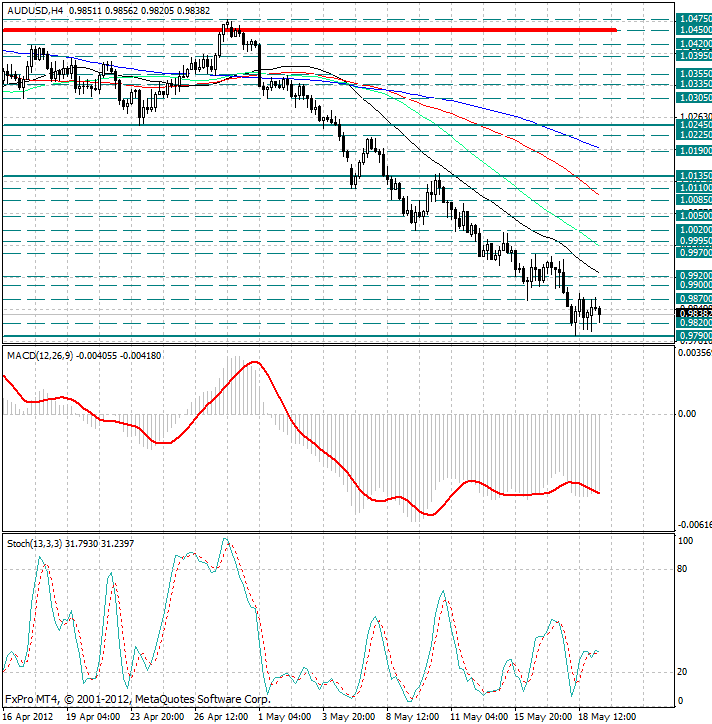Click the 19 Apr 04:00 time label
This screenshot has height=724, width=712.
pyautogui.click(x=93, y=717)
